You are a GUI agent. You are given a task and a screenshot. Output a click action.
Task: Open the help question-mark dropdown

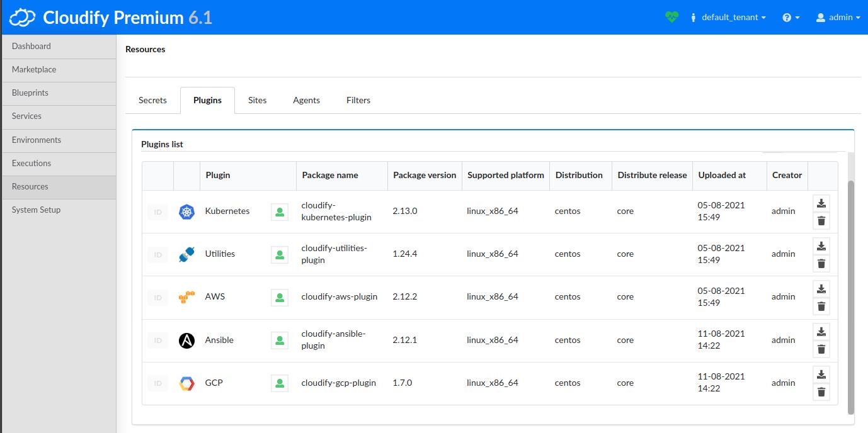tap(791, 17)
